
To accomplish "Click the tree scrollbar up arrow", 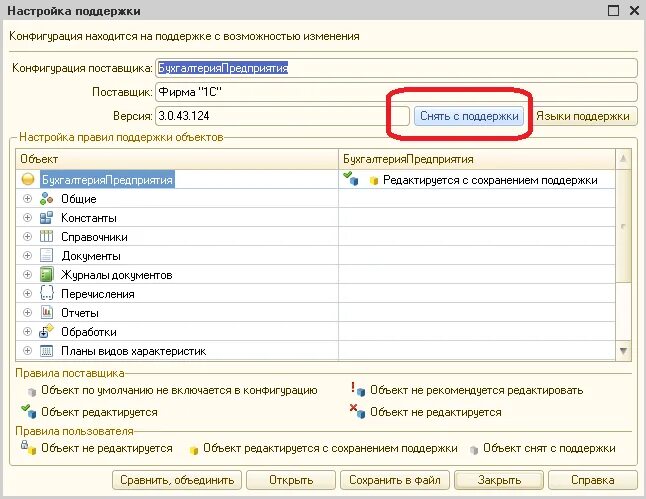I will point(623,159).
